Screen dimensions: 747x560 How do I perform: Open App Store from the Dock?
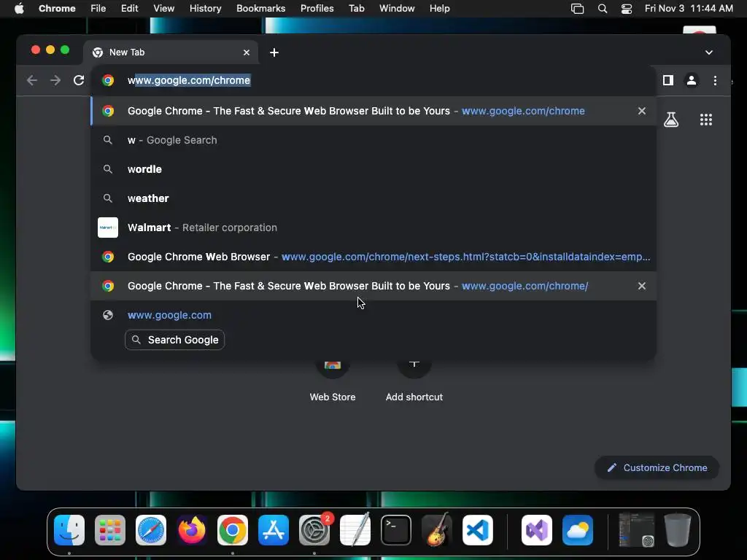point(274,530)
